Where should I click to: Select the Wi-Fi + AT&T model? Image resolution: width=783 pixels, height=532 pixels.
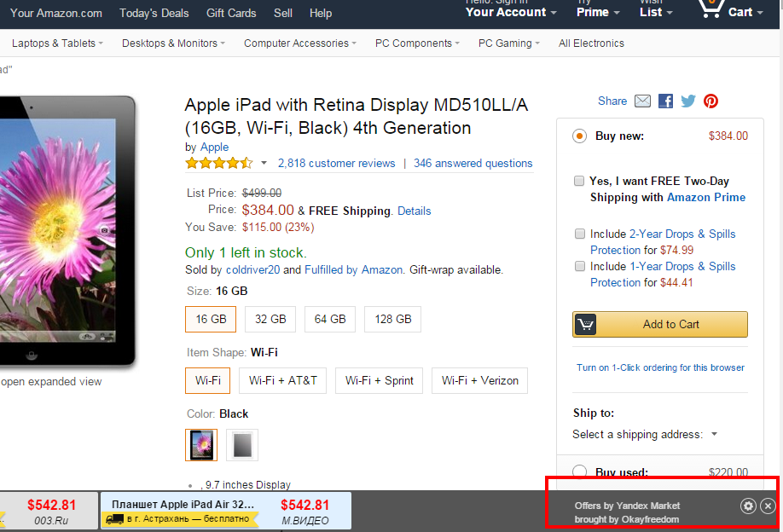282,381
